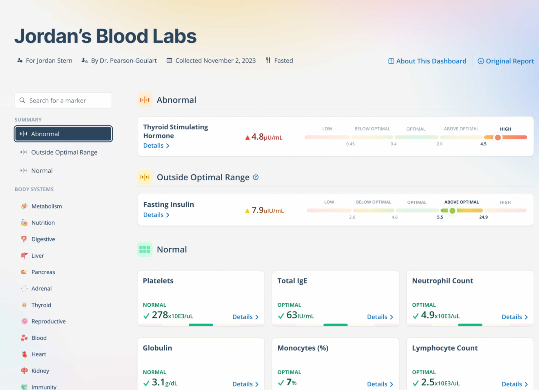Open the Heart body system icon
Viewport: 539px width, 392px height.
click(24, 354)
